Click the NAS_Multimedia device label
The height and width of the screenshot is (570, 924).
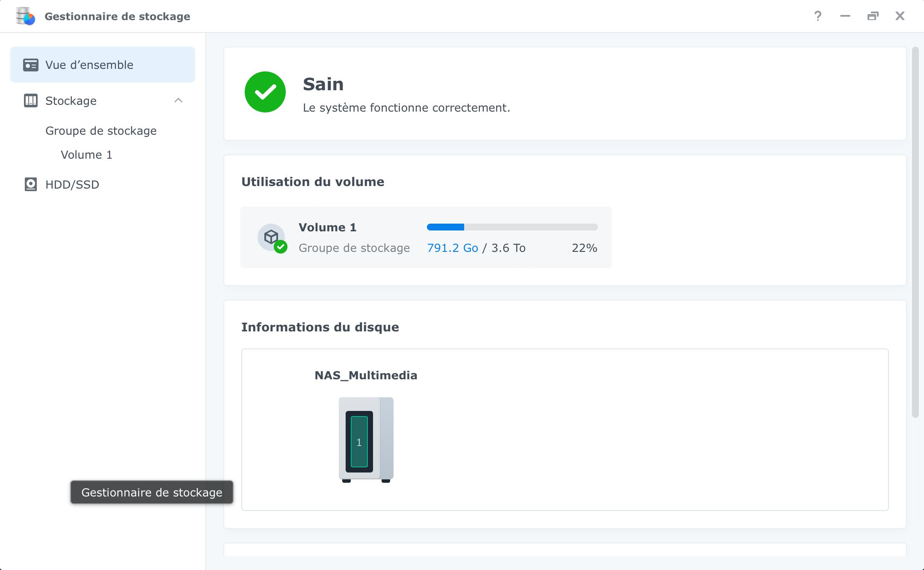coord(366,375)
